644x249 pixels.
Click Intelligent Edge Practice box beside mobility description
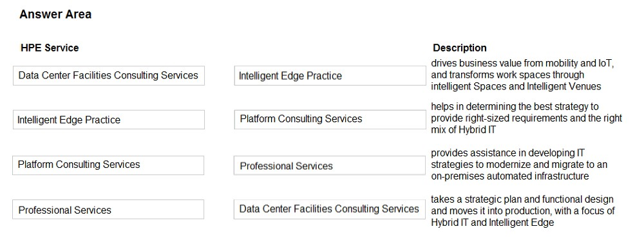point(330,75)
